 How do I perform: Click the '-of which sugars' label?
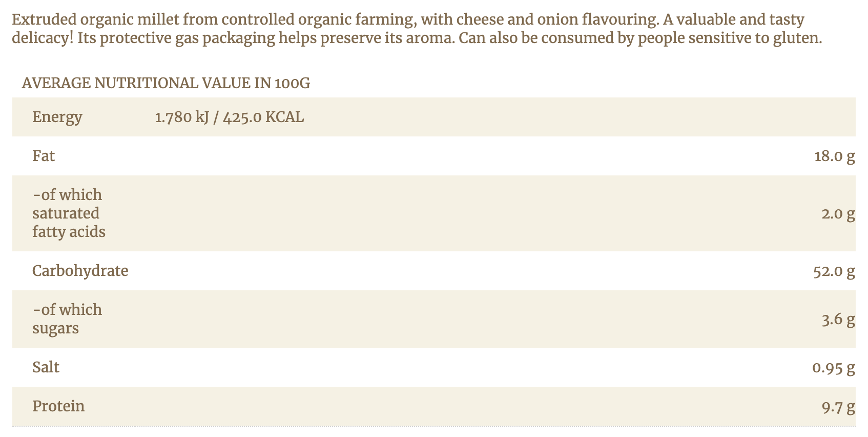pyautogui.click(x=67, y=319)
